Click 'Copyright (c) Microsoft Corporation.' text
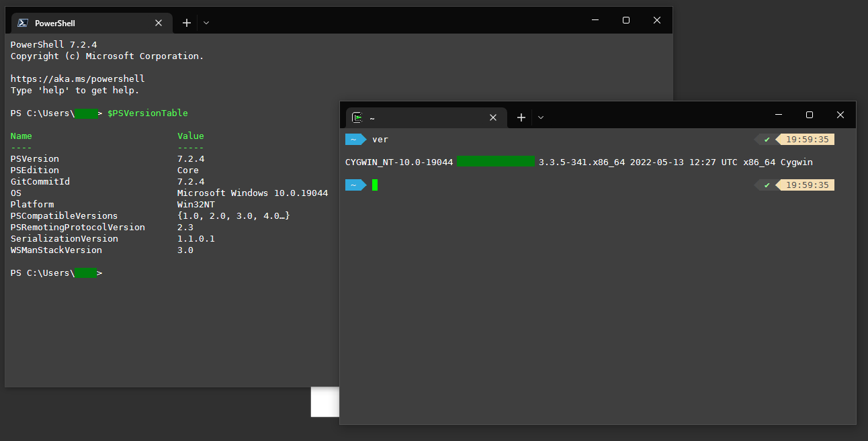Viewport: 868px width, 441px height. point(107,56)
